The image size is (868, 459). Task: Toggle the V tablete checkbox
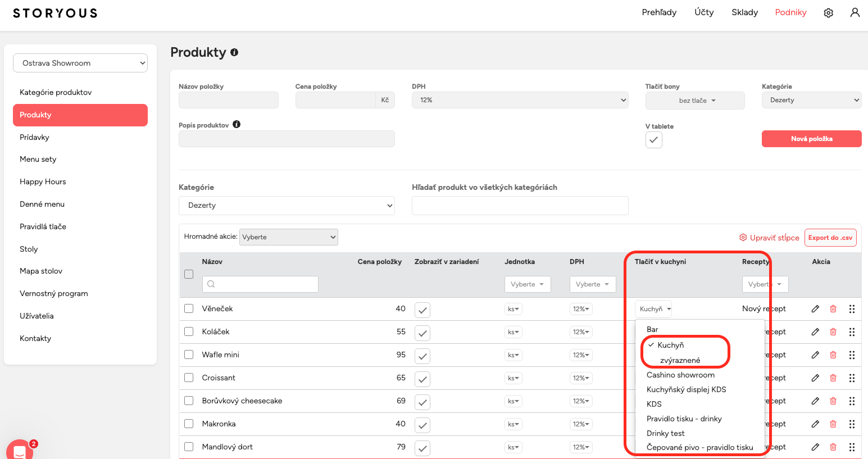point(653,140)
